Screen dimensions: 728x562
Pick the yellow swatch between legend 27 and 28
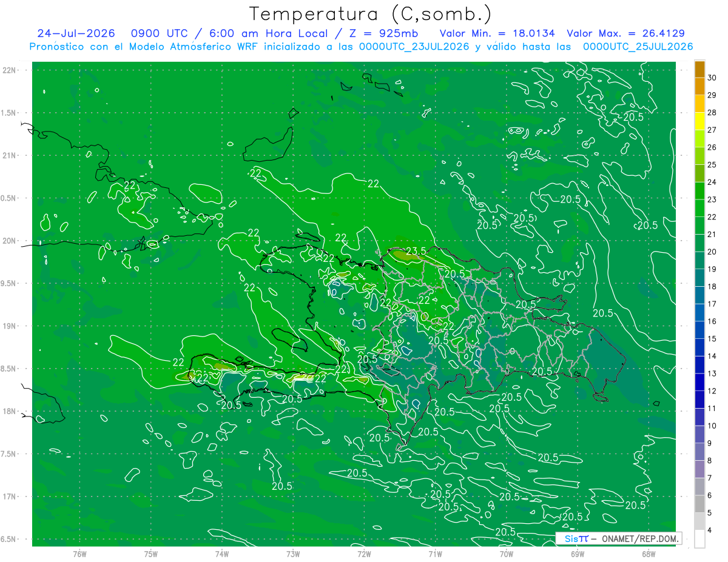[x=699, y=121]
